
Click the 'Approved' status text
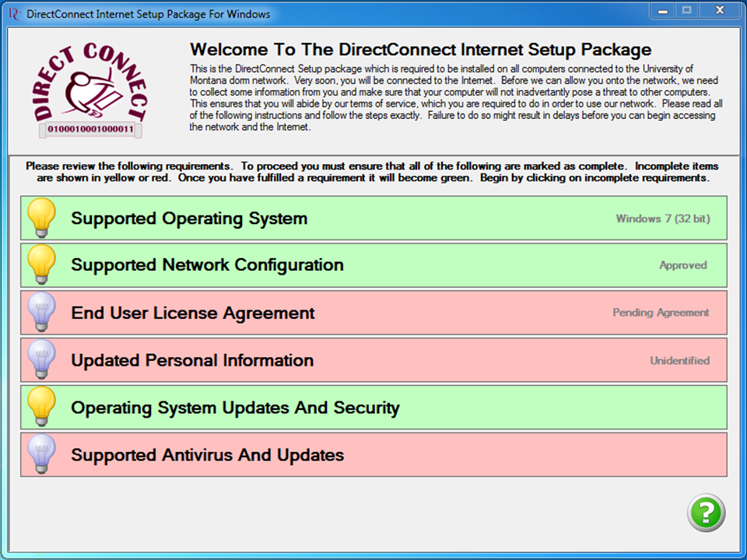(682, 265)
